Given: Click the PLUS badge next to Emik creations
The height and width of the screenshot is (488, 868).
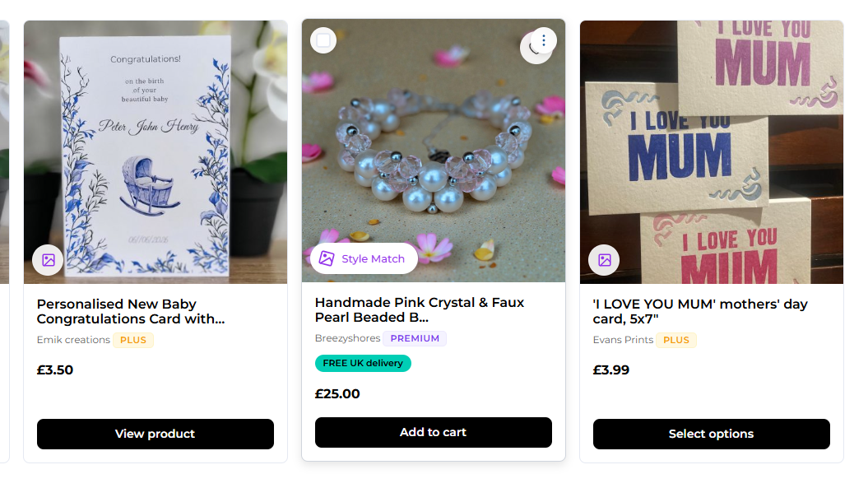Looking at the screenshot, I should pos(133,340).
